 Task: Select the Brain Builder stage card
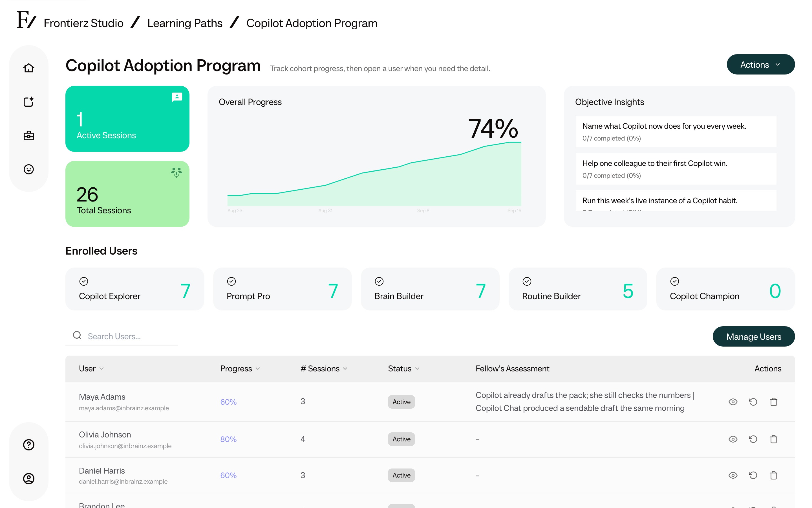pos(430,289)
